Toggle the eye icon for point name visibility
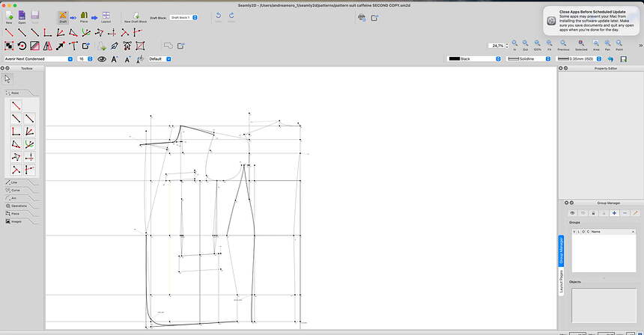 [x=101, y=59]
